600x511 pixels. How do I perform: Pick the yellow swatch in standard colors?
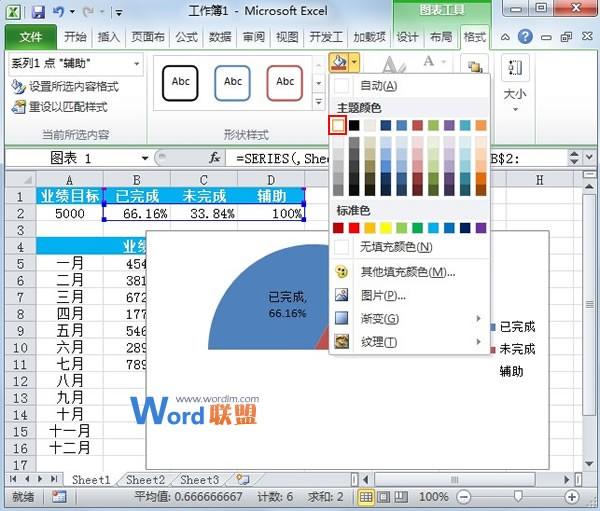pyautogui.click(x=383, y=228)
